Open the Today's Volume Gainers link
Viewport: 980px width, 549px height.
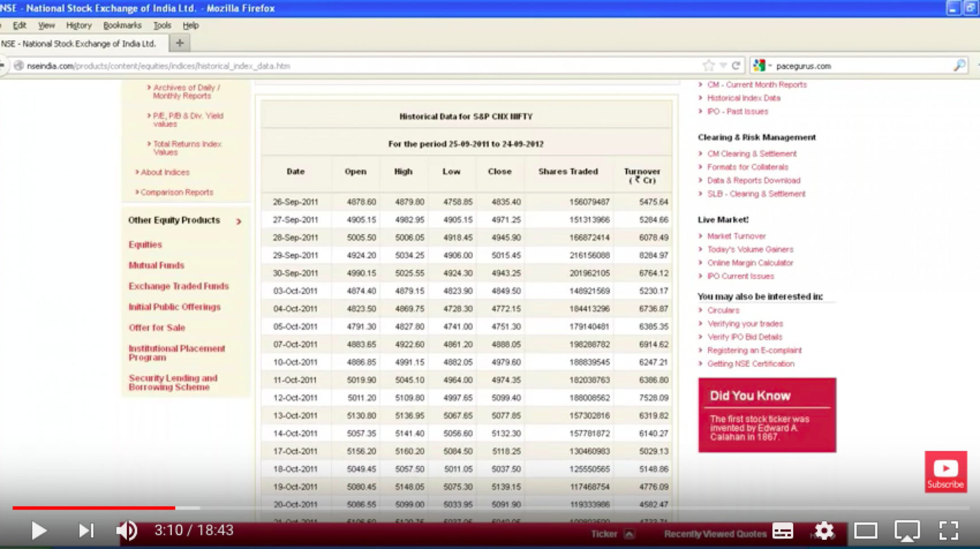click(x=751, y=250)
